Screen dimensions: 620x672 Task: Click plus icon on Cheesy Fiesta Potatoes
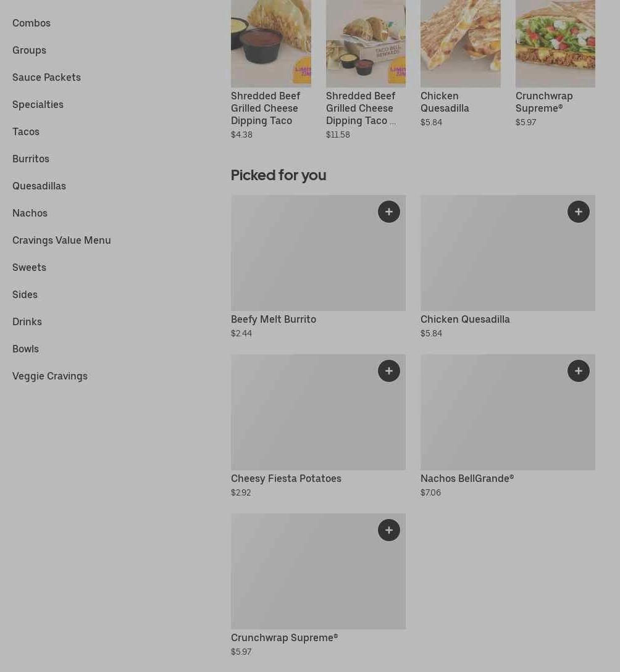(389, 371)
